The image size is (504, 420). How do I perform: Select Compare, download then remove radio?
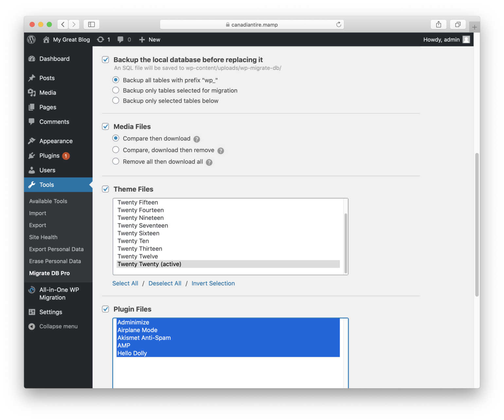[x=116, y=150]
